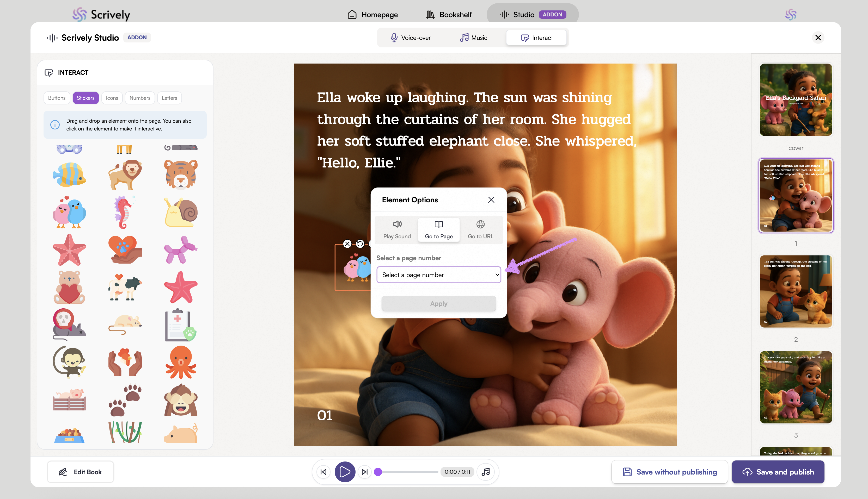Skip to next page in player
Image resolution: width=868 pixels, height=499 pixels.
pos(365,472)
